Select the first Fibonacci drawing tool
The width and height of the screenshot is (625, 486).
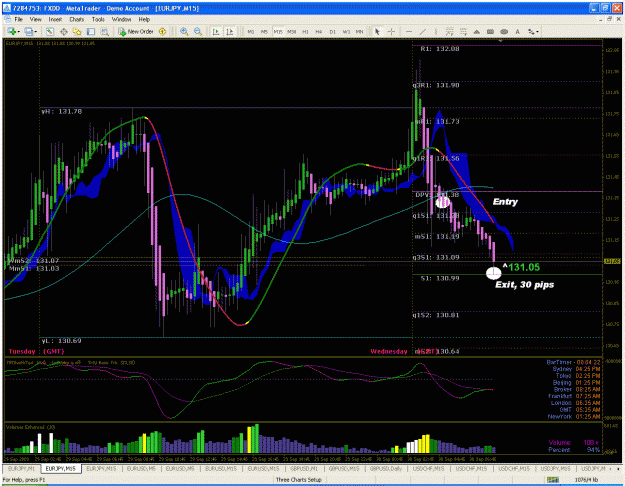(x=449, y=31)
